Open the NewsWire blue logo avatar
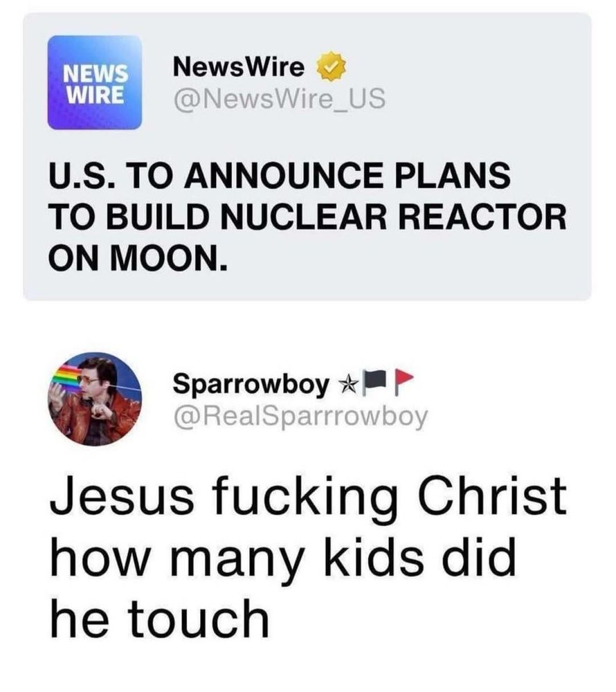616x692 pixels. (x=95, y=82)
